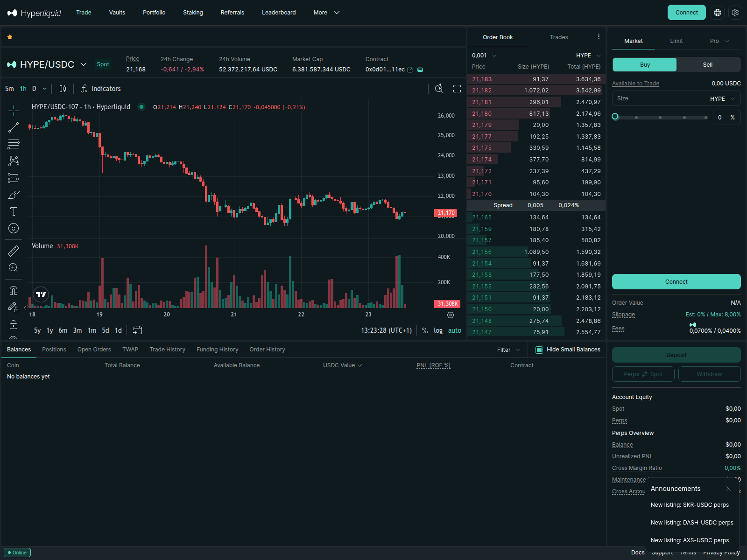Activate the magnet snapping tool
Screen dimensions: 747x560
(14, 290)
